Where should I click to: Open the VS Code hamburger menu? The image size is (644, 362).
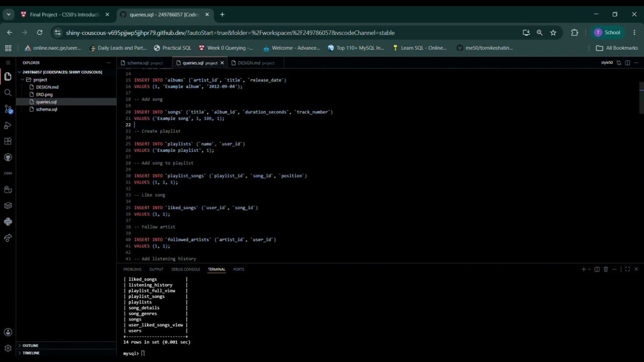8,63
